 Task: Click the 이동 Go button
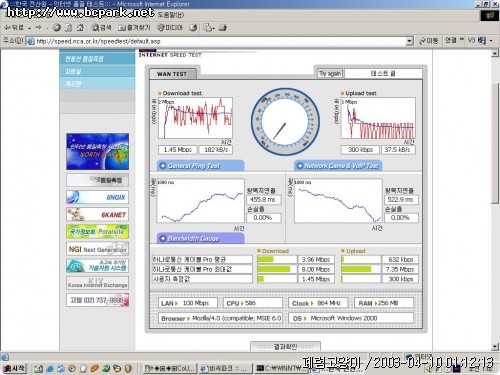(429, 41)
